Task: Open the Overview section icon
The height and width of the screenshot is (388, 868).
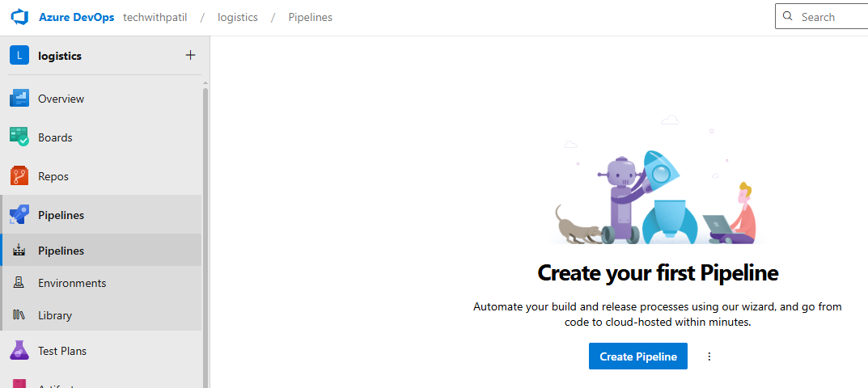Action: point(19,99)
